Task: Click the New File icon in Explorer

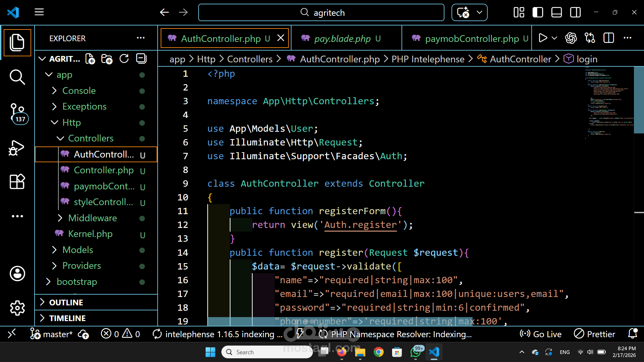Action: click(90, 59)
